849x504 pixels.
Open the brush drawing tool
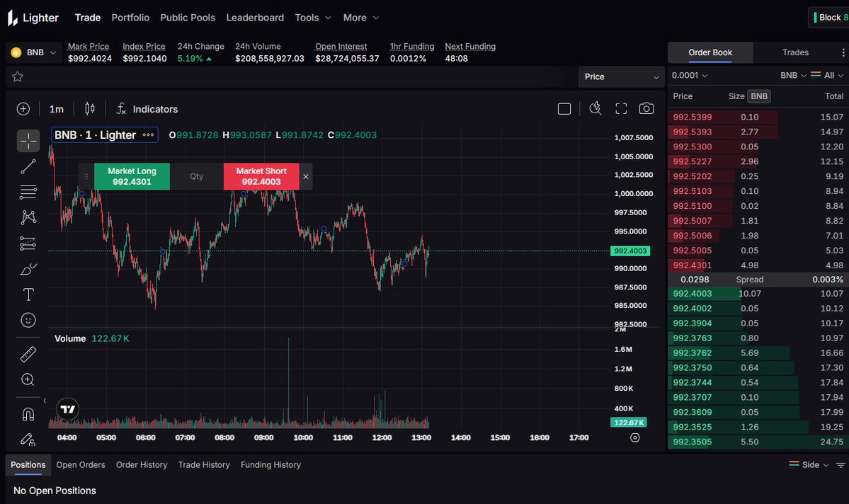point(28,269)
